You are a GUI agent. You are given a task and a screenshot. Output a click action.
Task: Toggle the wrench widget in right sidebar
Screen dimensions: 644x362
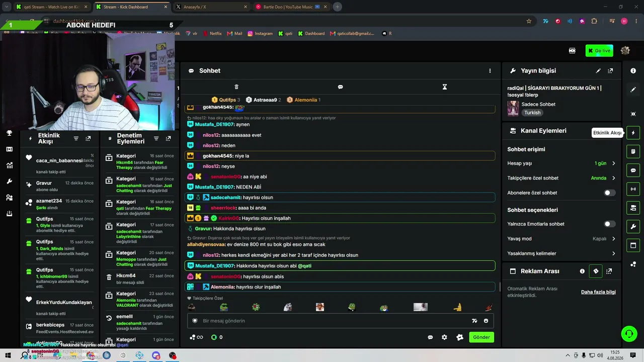(x=633, y=227)
